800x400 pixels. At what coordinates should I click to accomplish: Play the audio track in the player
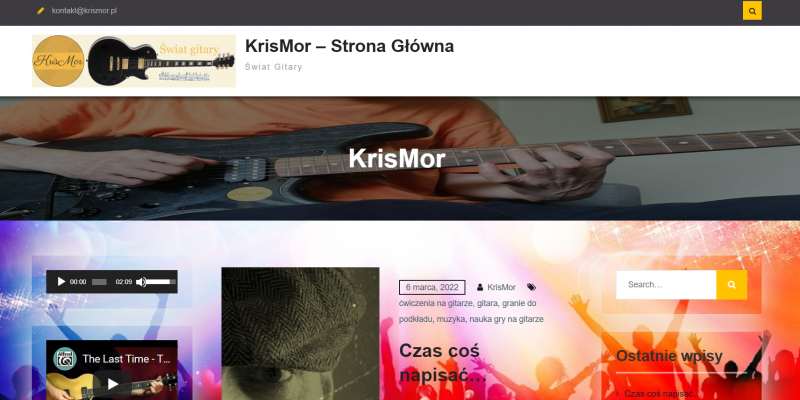pyautogui.click(x=61, y=282)
